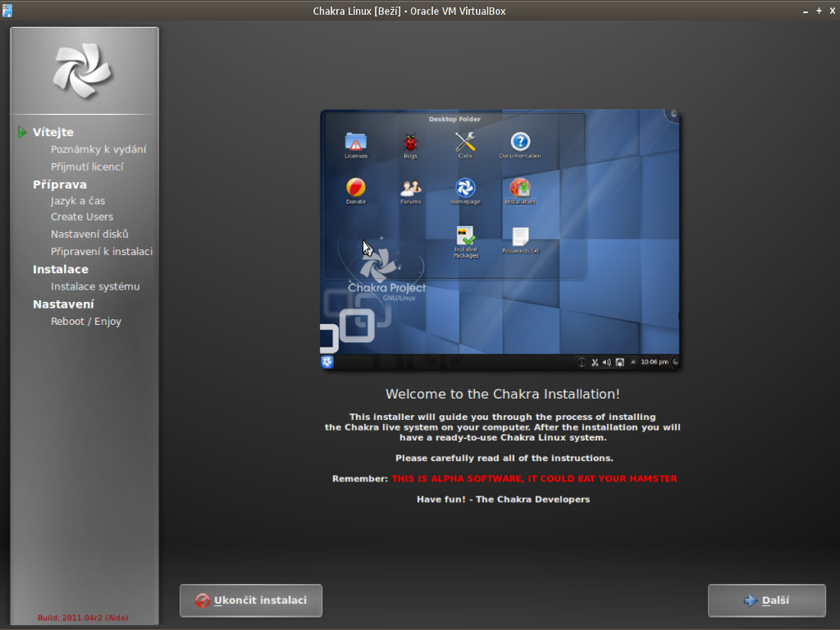Open Nastavení disků step
840x630 pixels.
89,234
